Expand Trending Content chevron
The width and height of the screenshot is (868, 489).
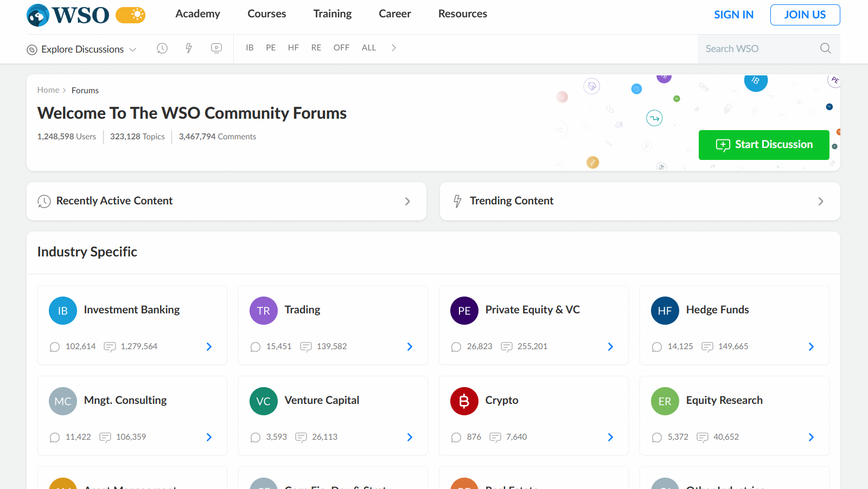tap(821, 202)
